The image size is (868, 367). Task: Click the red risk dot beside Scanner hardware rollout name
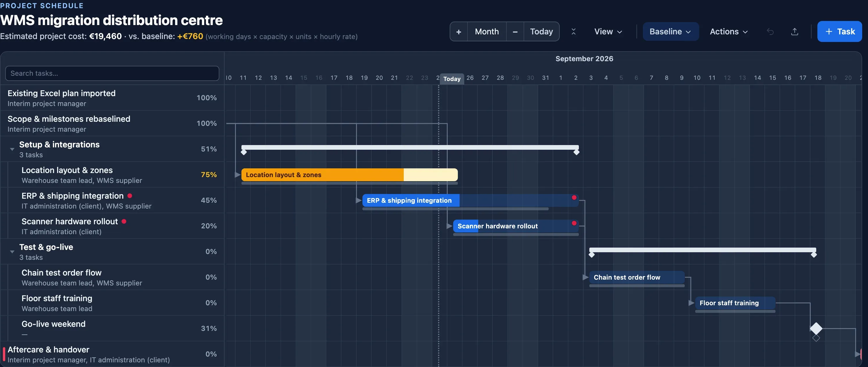point(124,221)
